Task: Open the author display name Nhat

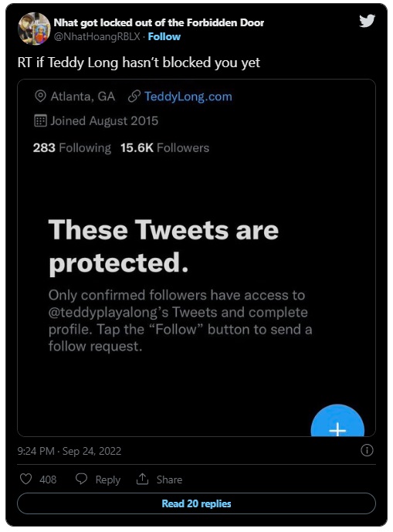Action: [x=159, y=22]
